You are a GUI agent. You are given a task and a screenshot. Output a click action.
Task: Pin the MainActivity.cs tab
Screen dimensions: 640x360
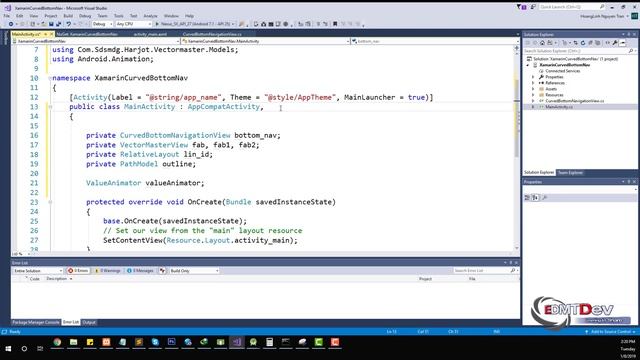[46, 34]
